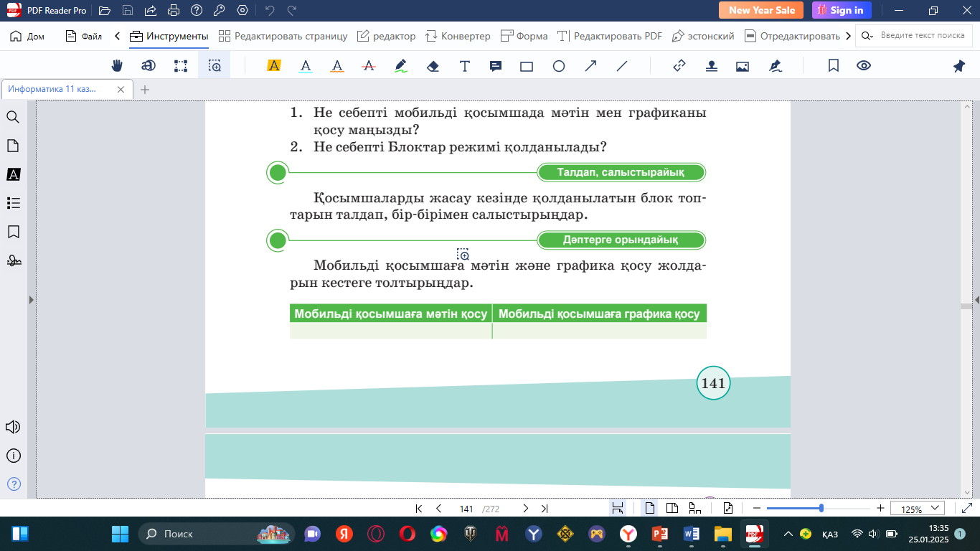Viewport: 980px width, 551px height.
Task: Click the New Year Sale button
Action: (761, 10)
